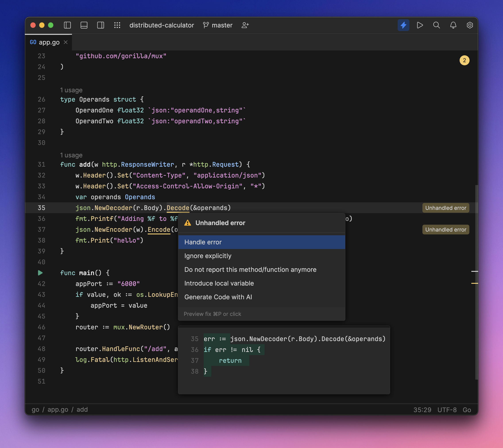The height and width of the screenshot is (448, 503).
Task: Click the Run button to execute
Action: 420,25
